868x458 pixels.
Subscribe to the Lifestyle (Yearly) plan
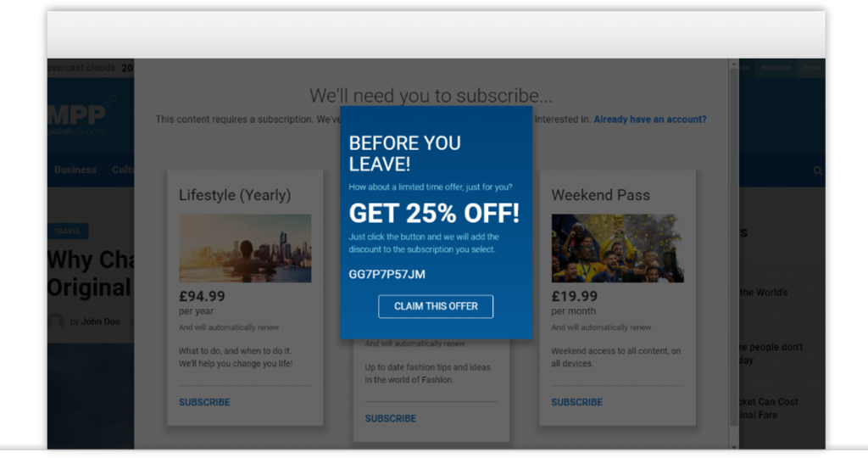pos(204,402)
